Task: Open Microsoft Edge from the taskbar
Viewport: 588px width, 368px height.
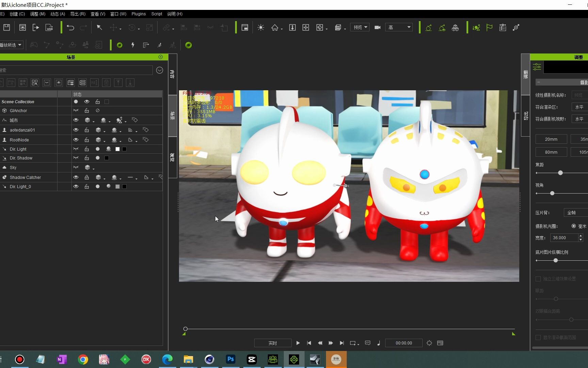Action: 167,359
